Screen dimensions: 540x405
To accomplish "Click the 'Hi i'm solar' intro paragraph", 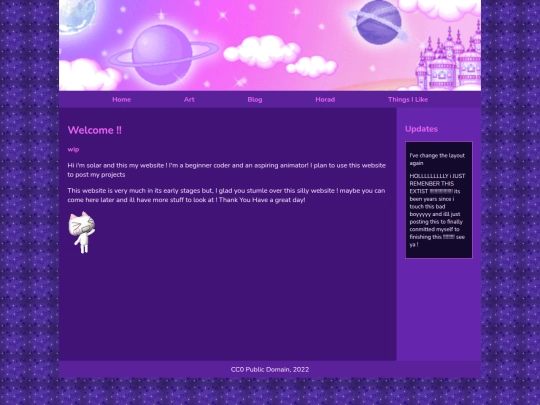I will click(227, 170).
